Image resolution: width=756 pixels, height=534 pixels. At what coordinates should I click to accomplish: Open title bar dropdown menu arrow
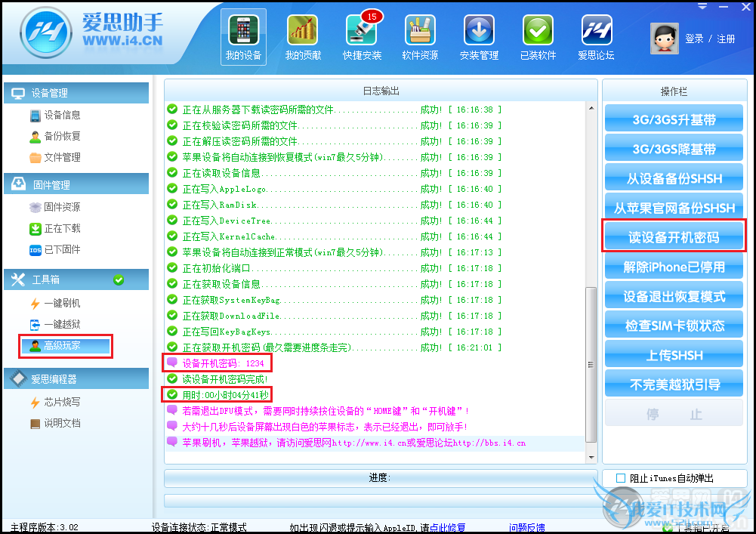tap(702, 6)
